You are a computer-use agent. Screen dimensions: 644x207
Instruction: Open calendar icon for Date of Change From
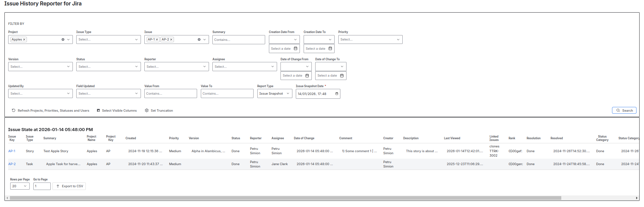click(307, 76)
